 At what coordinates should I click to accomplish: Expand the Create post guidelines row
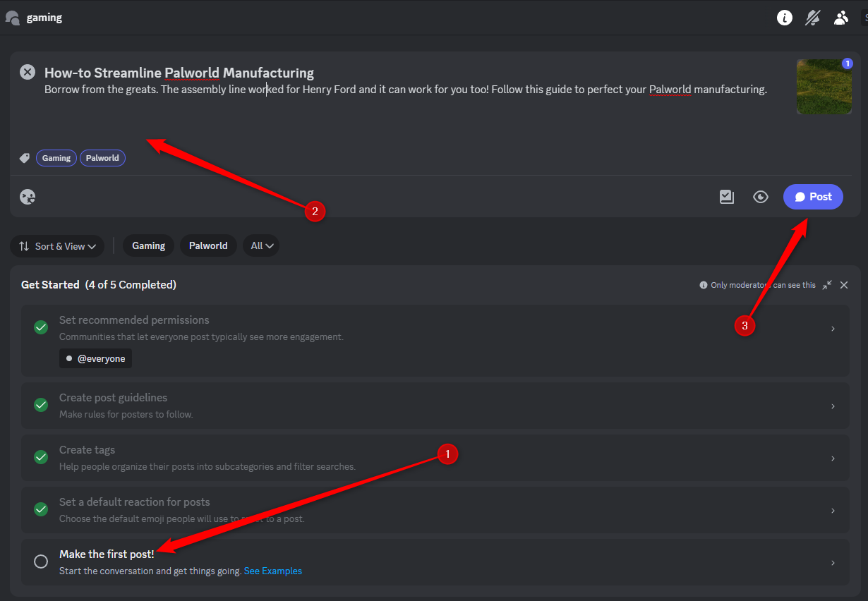pyautogui.click(x=832, y=405)
